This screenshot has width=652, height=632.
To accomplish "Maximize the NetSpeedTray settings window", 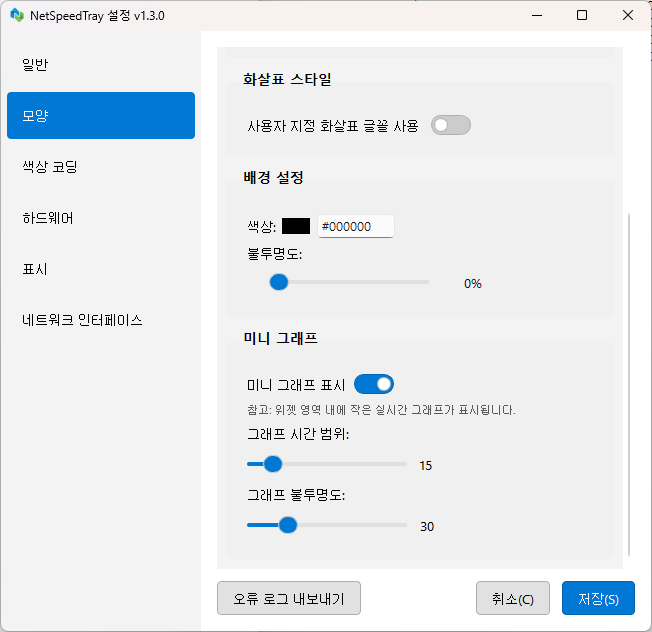I will pos(582,15).
